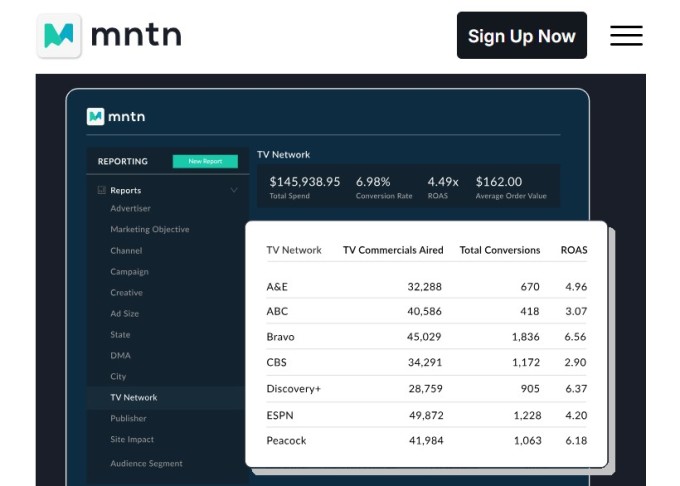This screenshot has height=486, width=680.
Task: Click the small mntn logo in dashboard
Action: (95, 116)
